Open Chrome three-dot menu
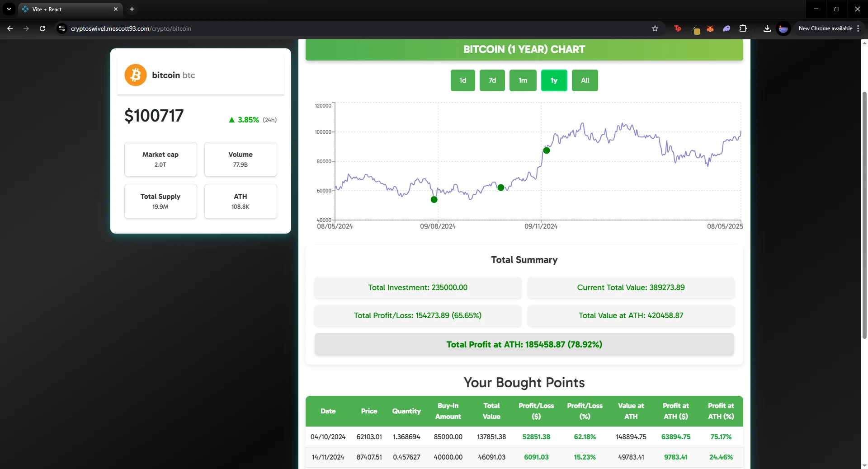868x469 pixels. (858, 28)
